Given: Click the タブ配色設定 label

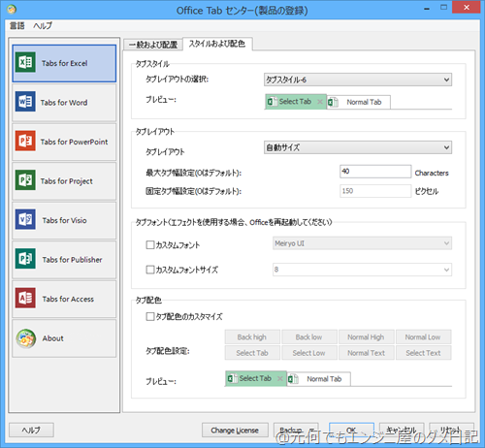Looking at the screenshot, I should tap(168, 351).
